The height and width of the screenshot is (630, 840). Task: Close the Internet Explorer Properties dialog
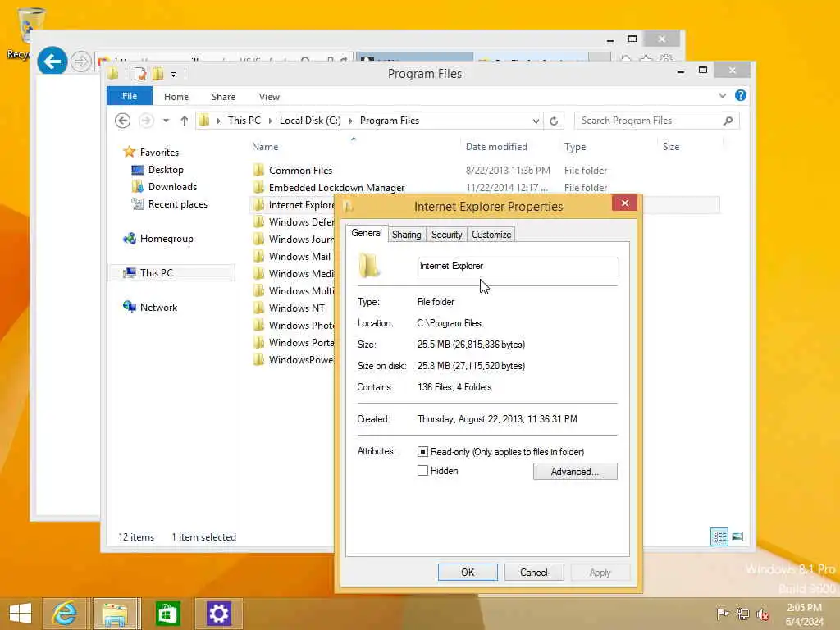pyautogui.click(x=624, y=203)
